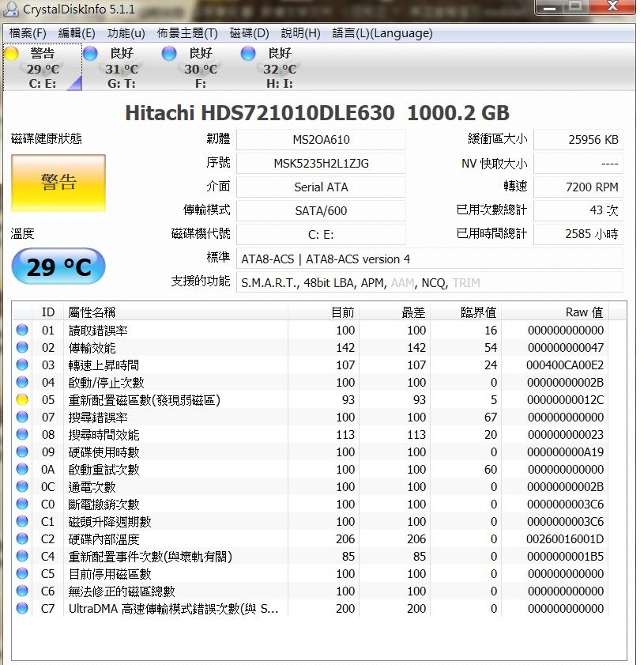Click the ATA8-ACS standard field
The height and width of the screenshot is (665, 644).
click(x=430, y=259)
